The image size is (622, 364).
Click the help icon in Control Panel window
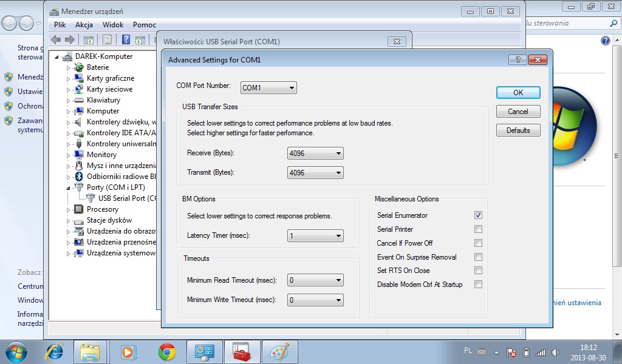click(606, 41)
